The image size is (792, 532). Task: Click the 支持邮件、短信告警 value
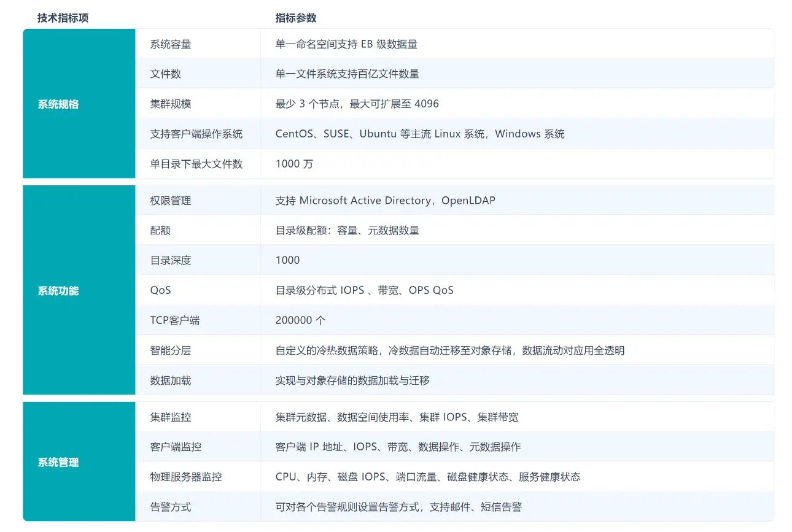pos(399,507)
